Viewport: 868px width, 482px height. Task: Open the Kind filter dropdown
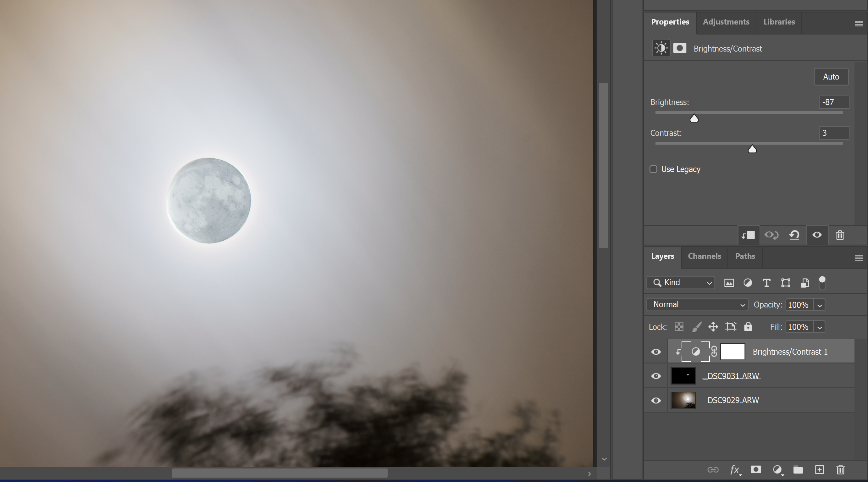pos(681,283)
